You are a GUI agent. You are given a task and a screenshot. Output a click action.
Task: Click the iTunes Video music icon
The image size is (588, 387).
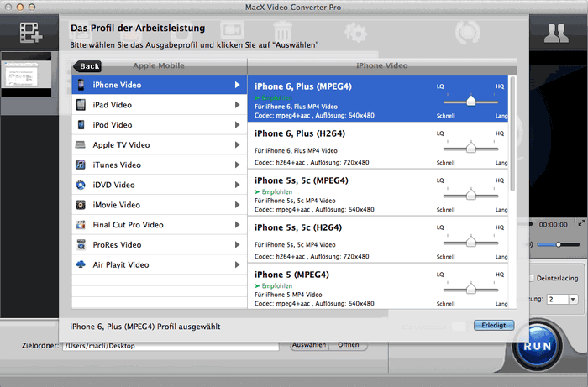pyautogui.click(x=81, y=165)
